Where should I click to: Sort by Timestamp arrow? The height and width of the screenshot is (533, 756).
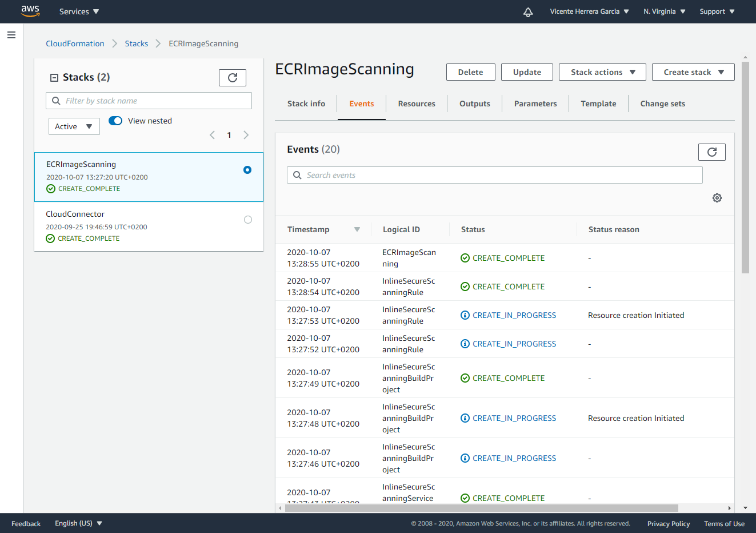click(x=357, y=229)
